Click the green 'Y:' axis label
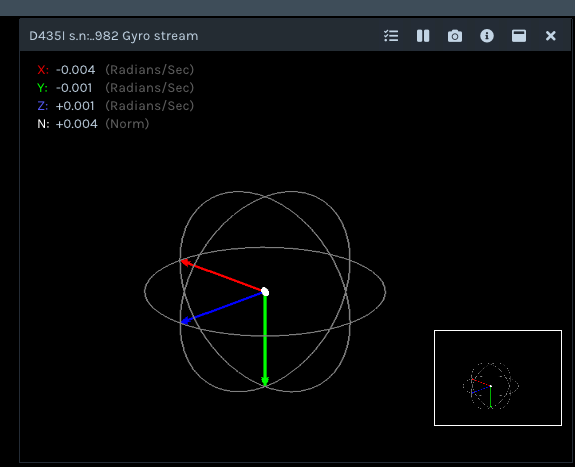The height and width of the screenshot is (467, 575). 43,88
